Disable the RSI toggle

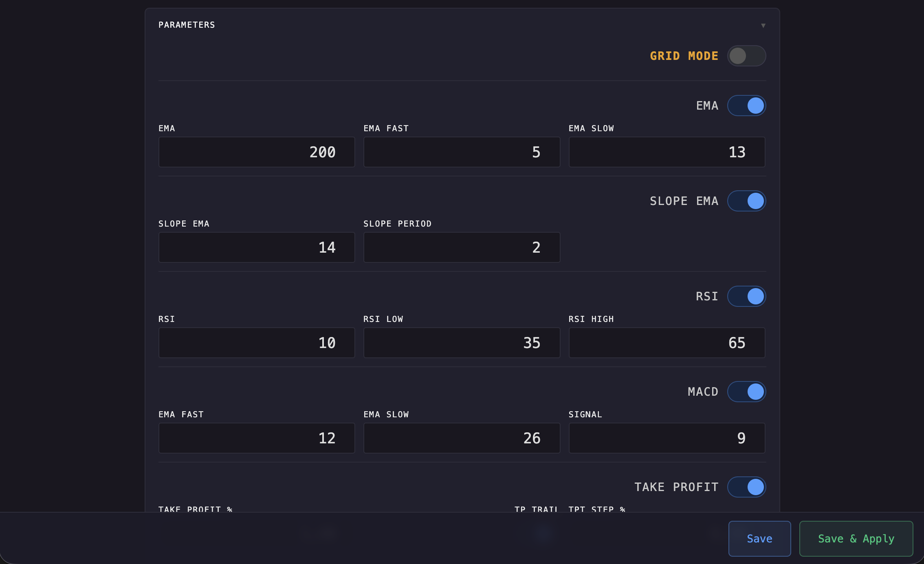click(x=746, y=296)
